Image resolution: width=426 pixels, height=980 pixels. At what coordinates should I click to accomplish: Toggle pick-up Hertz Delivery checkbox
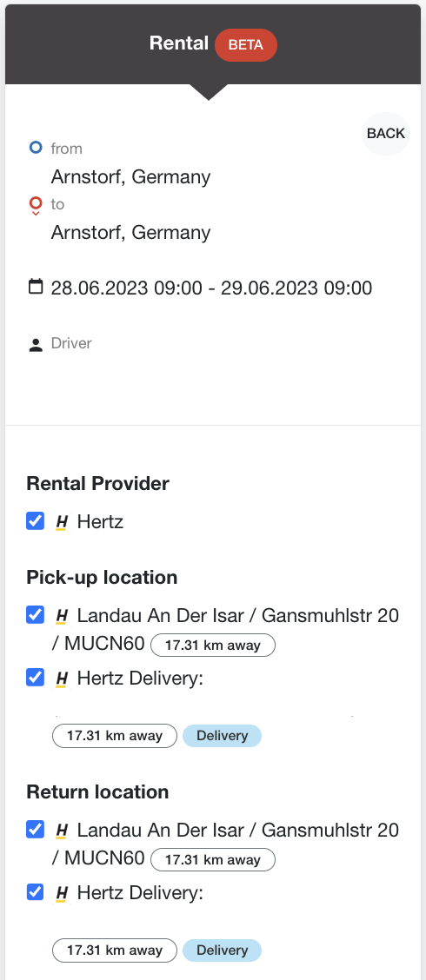pyautogui.click(x=35, y=678)
